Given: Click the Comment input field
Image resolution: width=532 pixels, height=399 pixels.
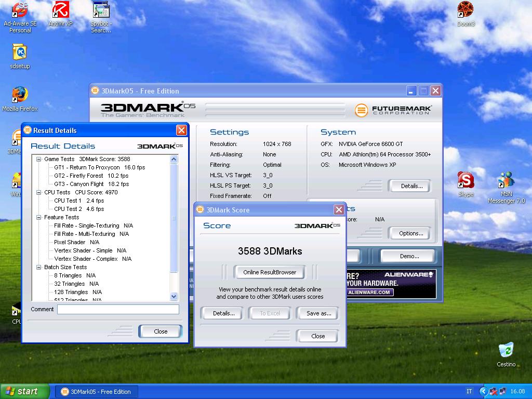Looking at the screenshot, I should [x=118, y=309].
